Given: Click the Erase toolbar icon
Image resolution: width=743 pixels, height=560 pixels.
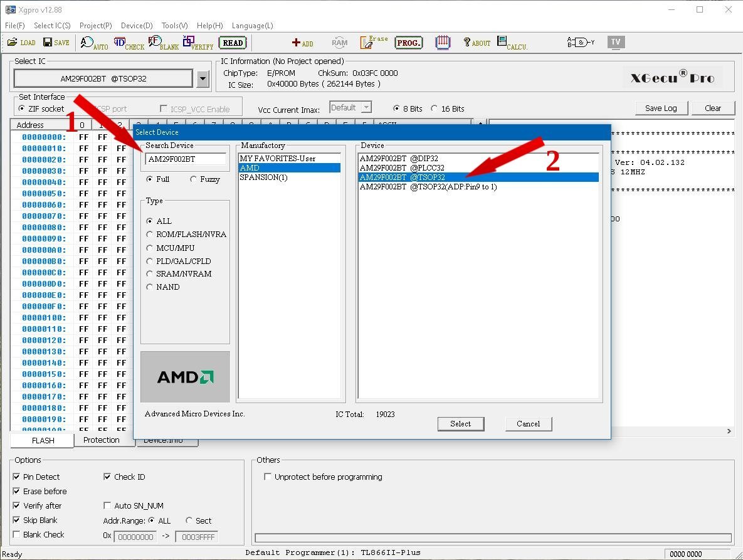Looking at the screenshot, I should click(374, 42).
